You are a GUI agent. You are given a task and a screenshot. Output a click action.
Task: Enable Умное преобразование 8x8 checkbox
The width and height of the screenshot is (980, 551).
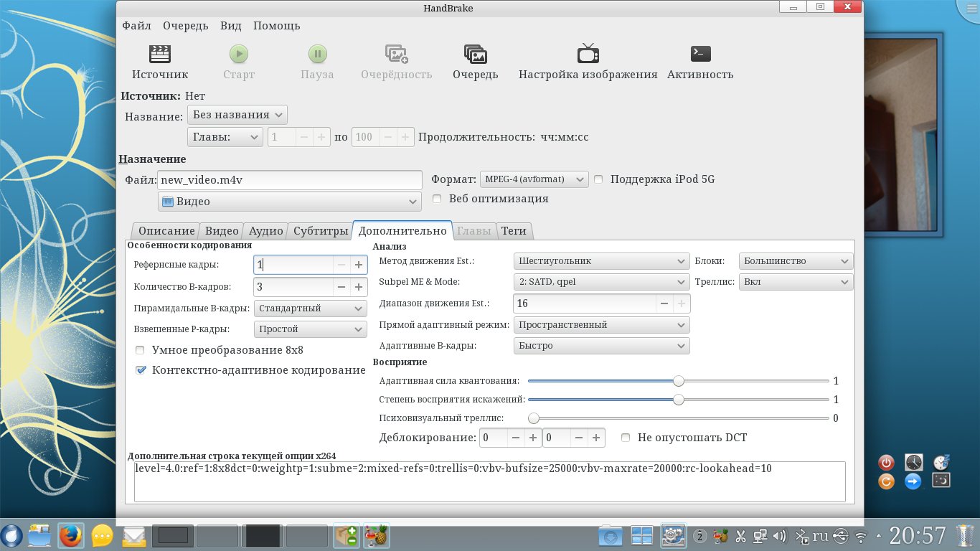coord(140,351)
